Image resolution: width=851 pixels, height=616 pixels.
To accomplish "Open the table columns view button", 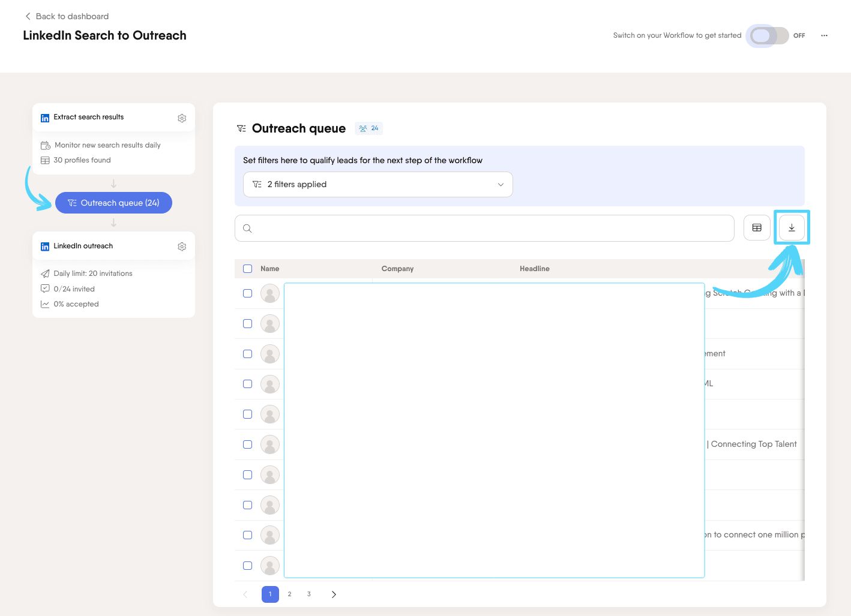I will pos(757,228).
